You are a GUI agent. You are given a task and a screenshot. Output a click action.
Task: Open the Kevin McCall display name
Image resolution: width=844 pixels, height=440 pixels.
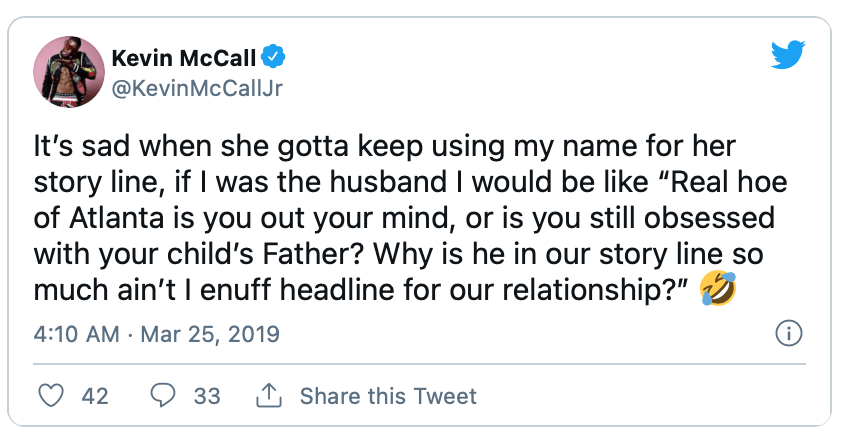click(x=184, y=58)
